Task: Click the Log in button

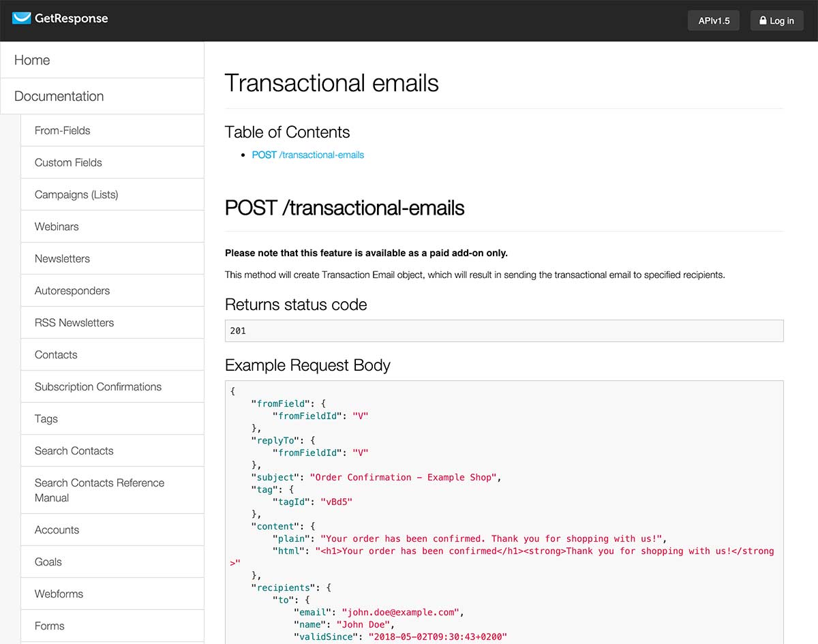Action: pos(777,20)
